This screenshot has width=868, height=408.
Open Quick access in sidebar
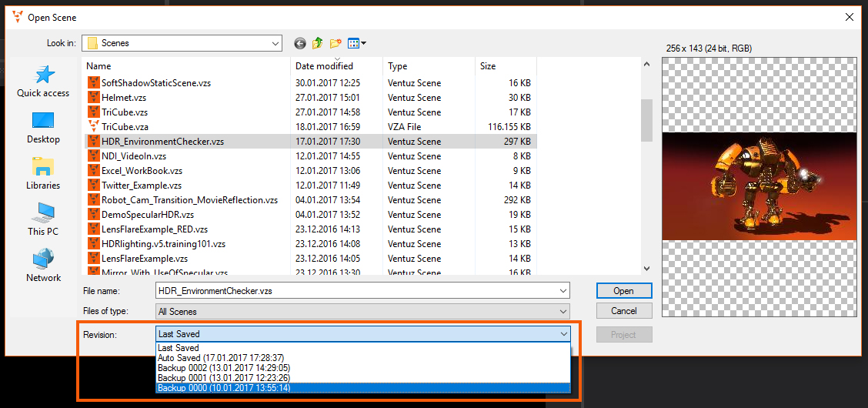[x=43, y=81]
